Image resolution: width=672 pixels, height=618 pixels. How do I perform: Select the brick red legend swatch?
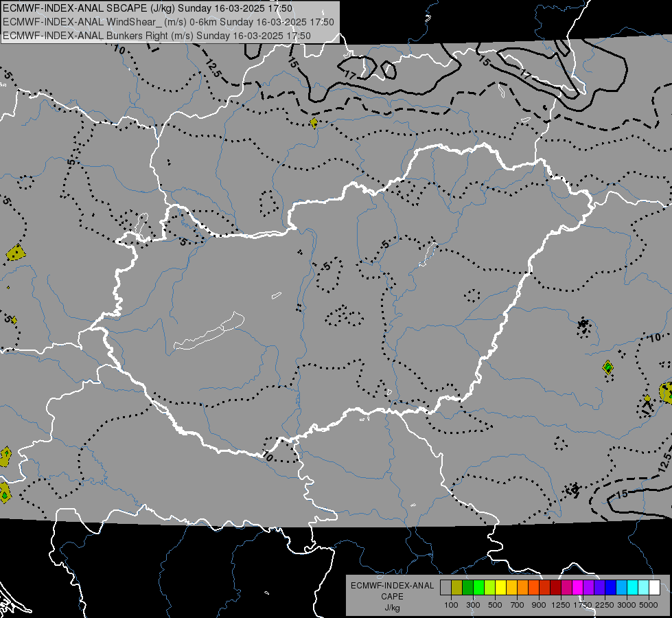[545, 587]
